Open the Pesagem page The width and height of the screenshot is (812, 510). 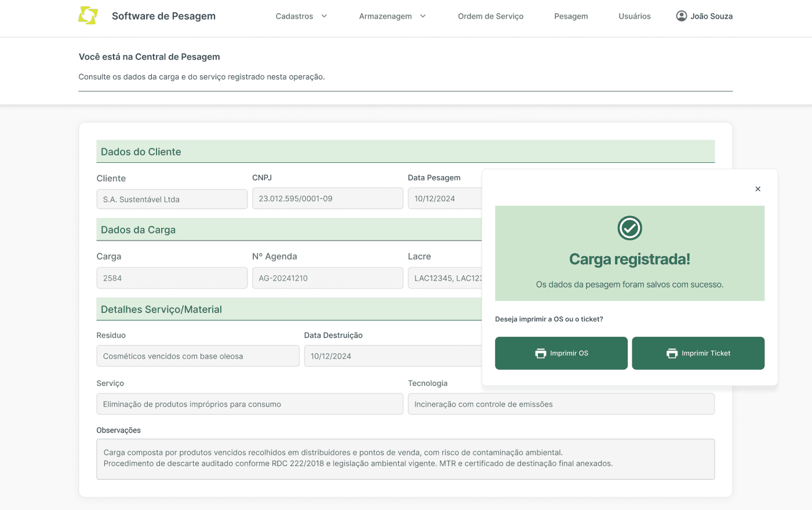pyautogui.click(x=571, y=16)
